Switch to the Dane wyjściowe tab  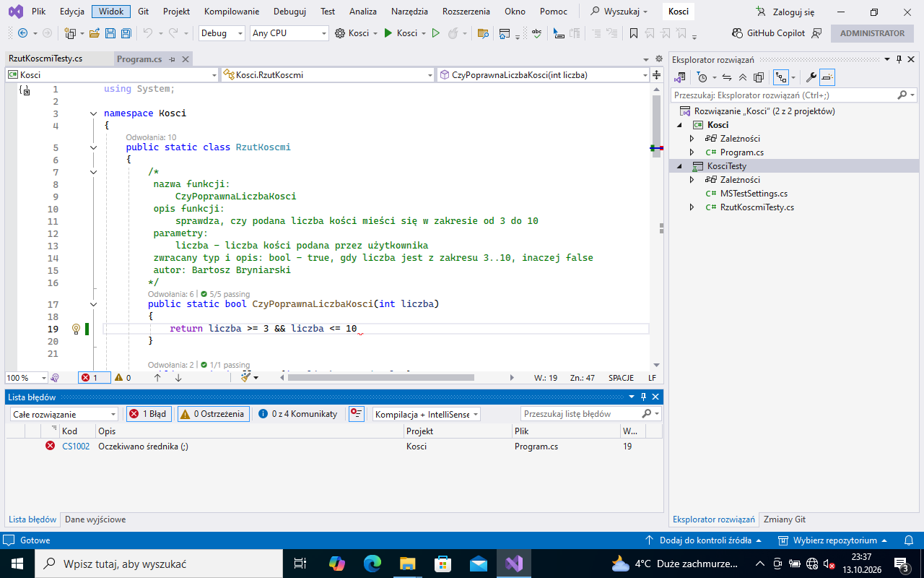[95, 519]
